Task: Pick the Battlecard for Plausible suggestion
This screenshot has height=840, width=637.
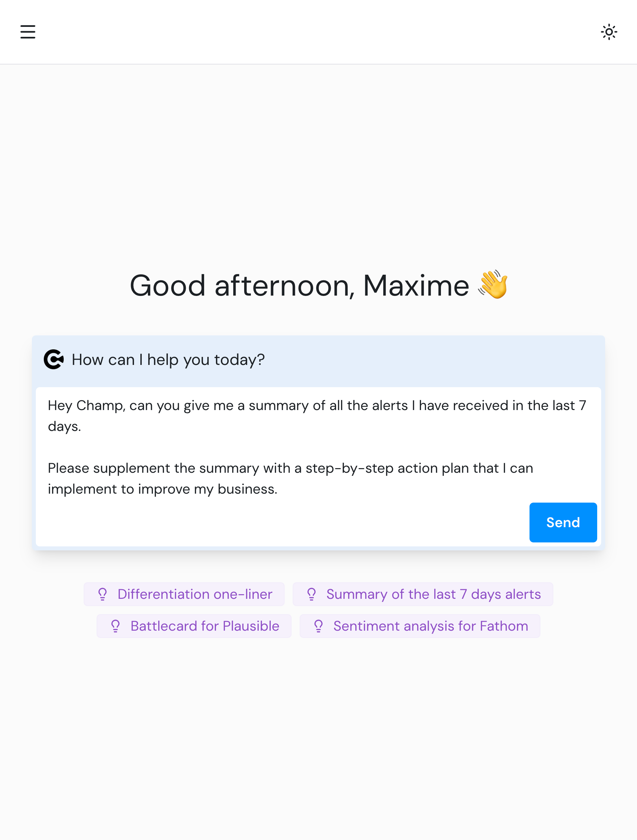Action: pos(205,626)
